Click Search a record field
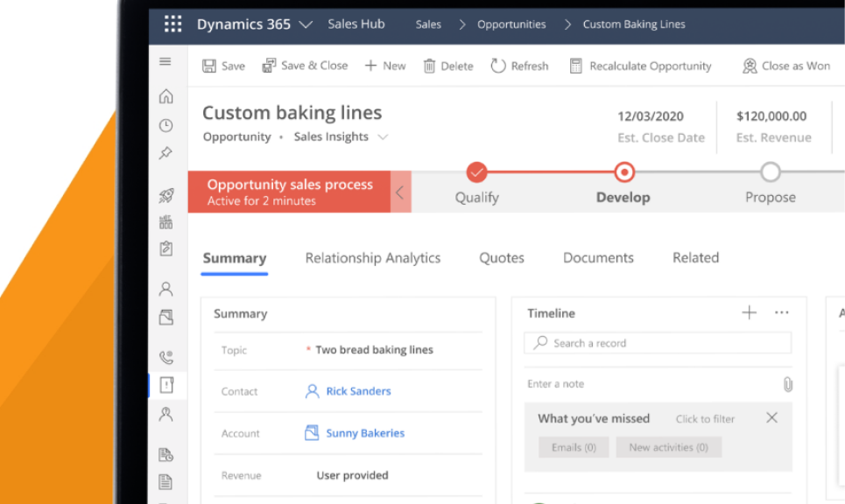Screen dimensions: 845x504 [x=658, y=343]
